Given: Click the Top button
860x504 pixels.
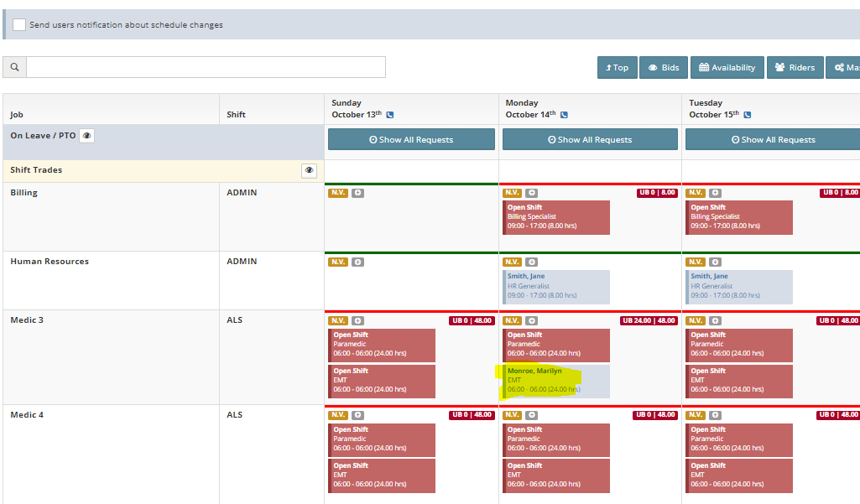Looking at the screenshot, I should coord(617,68).
